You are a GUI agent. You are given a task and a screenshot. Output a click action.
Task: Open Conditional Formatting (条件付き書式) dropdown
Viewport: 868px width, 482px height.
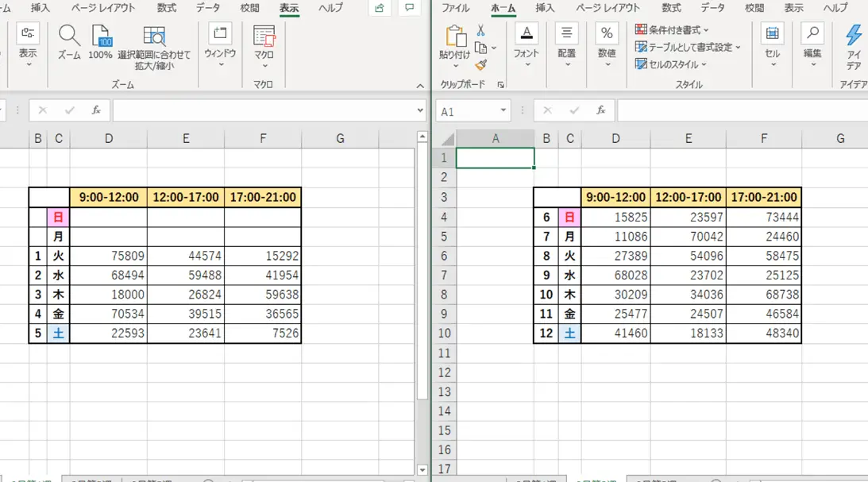[x=672, y=30]
